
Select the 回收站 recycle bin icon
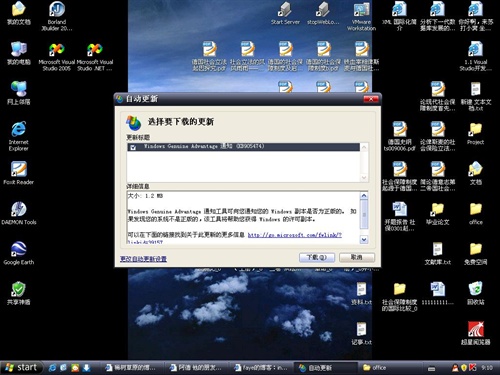click(x=476, y=293)
